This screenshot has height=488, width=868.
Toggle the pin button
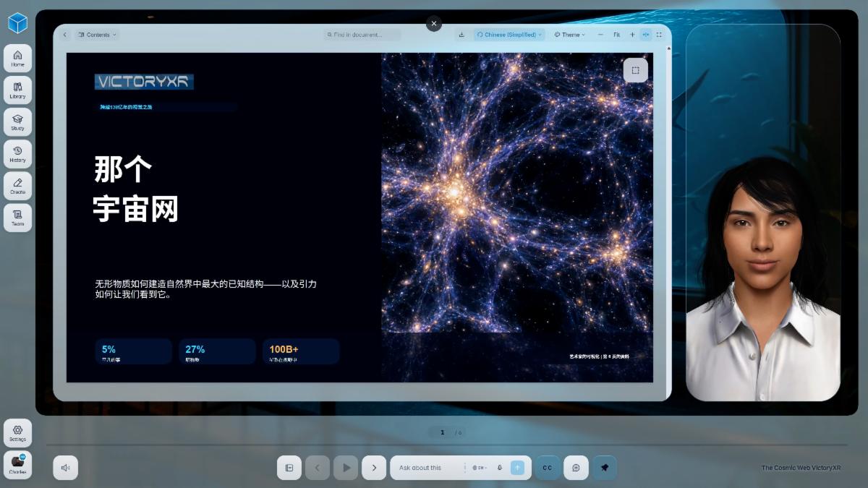tap(604, 468)
